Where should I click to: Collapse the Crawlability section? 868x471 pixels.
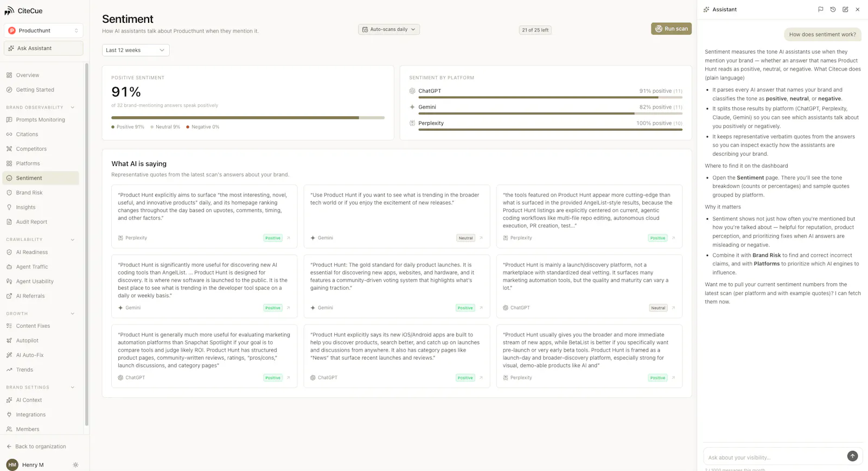[x=73, y=240]
